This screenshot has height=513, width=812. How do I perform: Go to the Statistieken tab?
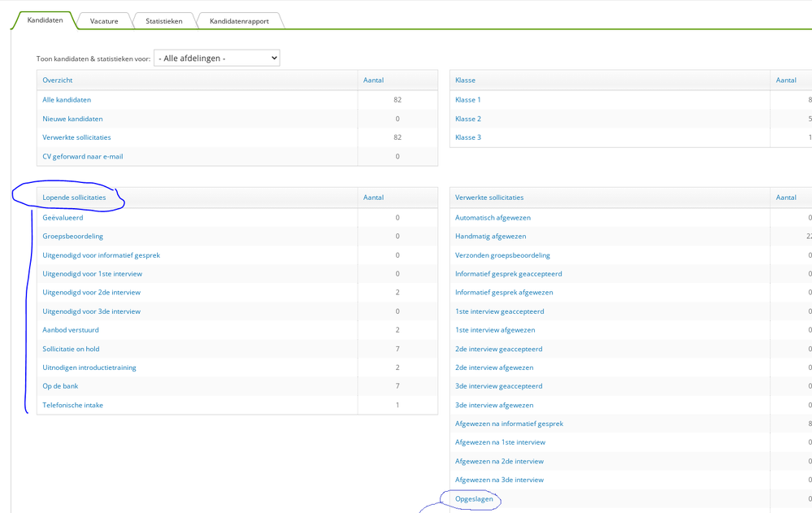[x=163, y=21]
